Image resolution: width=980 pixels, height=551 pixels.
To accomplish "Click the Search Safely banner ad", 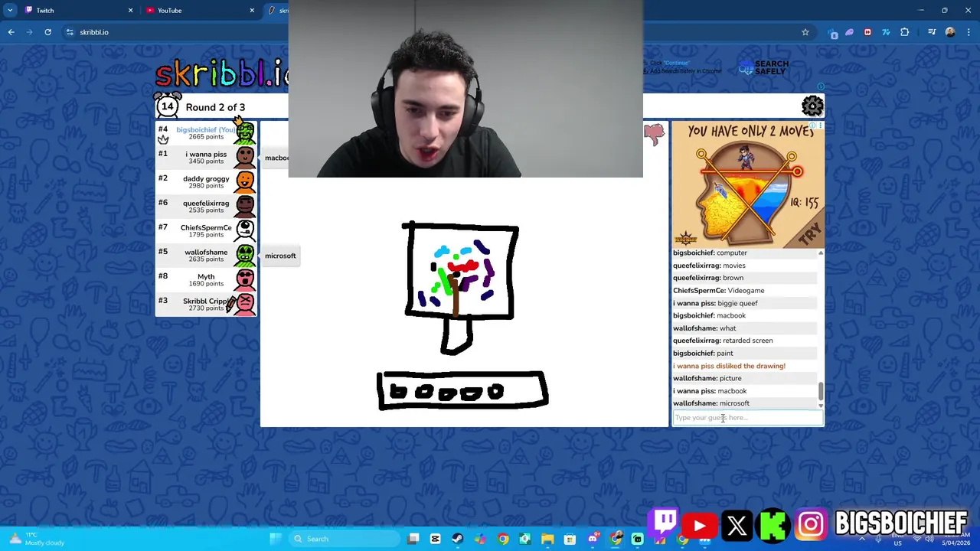I will click(763, 68).
